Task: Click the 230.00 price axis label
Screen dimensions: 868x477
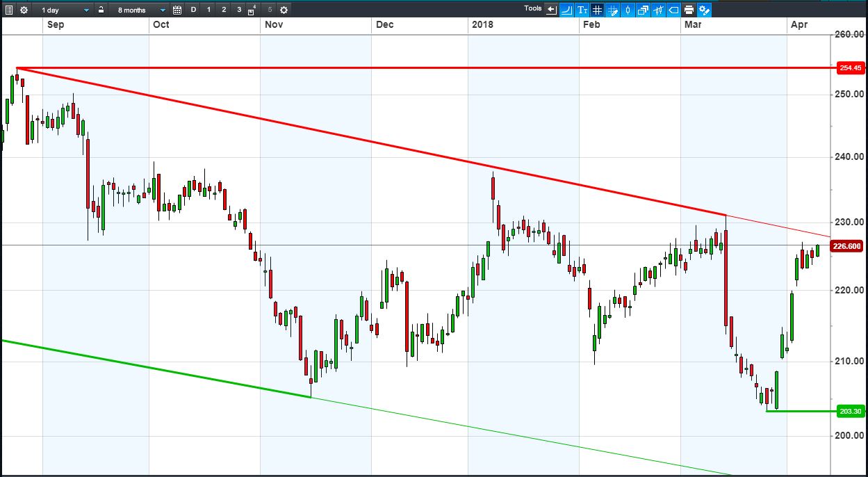Action: tap(849, 223)
